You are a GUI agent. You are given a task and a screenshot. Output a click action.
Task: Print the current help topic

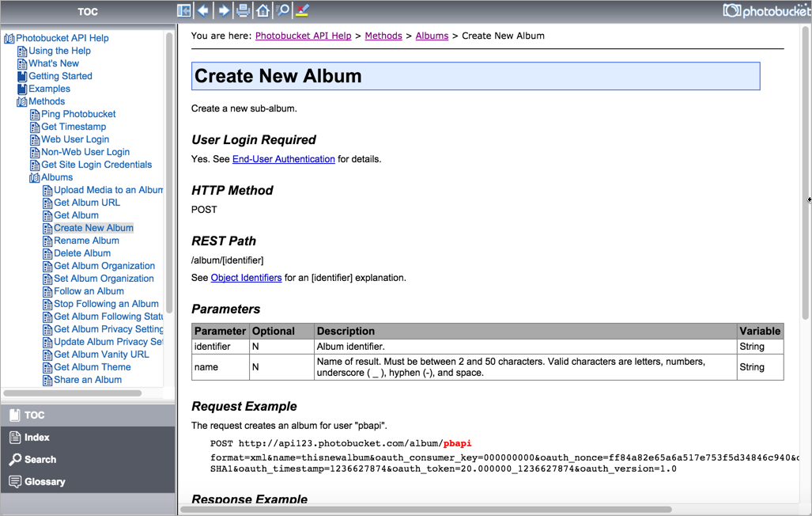[x=244, y=10]
